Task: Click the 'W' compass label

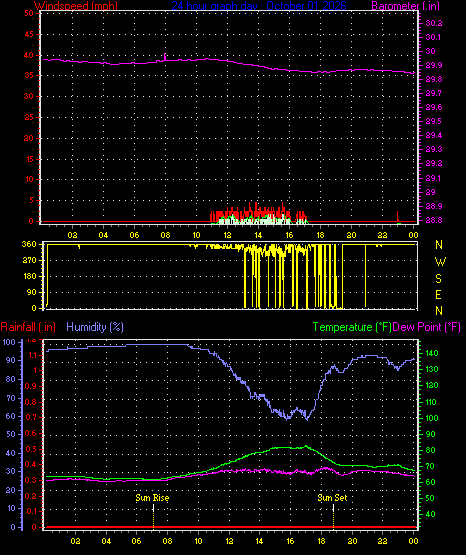Action: [440, 262]
